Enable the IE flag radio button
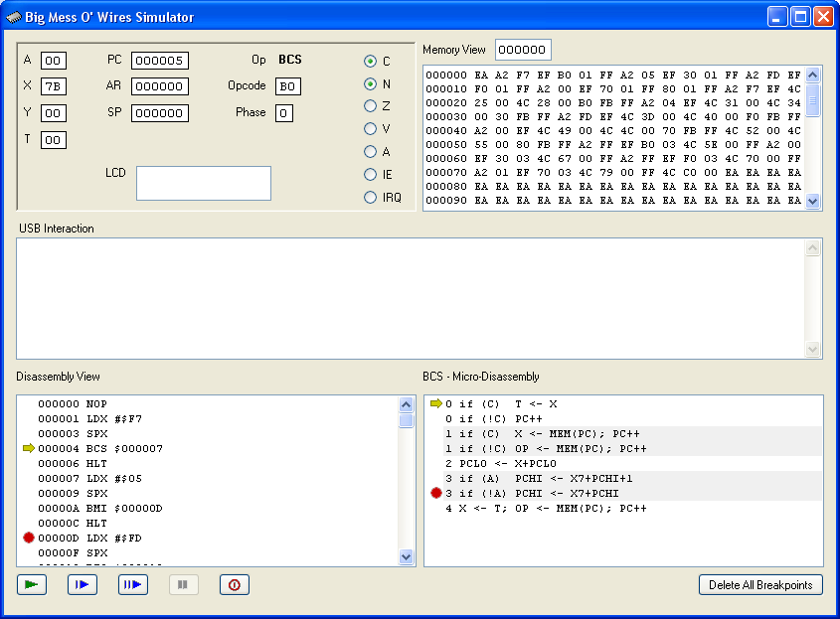Viewport: 840px width, 619px height. [370, 175]
